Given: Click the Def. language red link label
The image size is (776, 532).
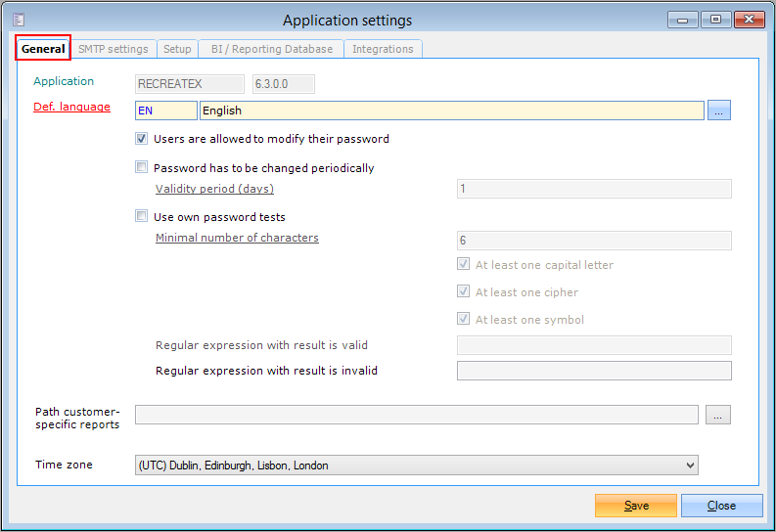Looking at the screenshot, I should coord(71,107).
